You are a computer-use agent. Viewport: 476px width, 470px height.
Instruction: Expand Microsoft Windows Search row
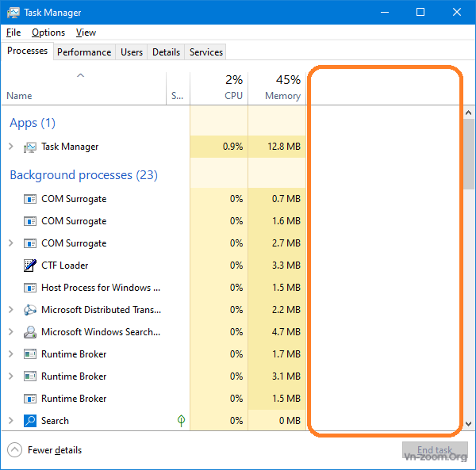click(11, 332)
